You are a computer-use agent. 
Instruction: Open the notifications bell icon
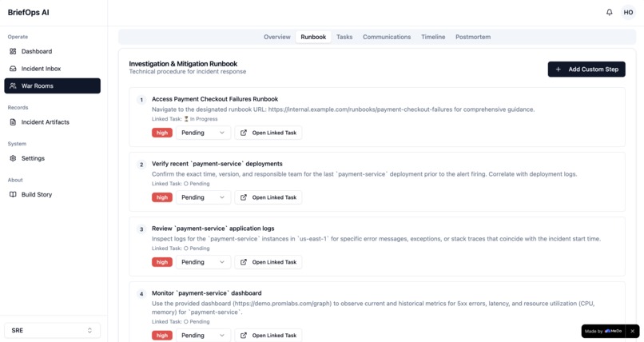click(x=609, y=12)
